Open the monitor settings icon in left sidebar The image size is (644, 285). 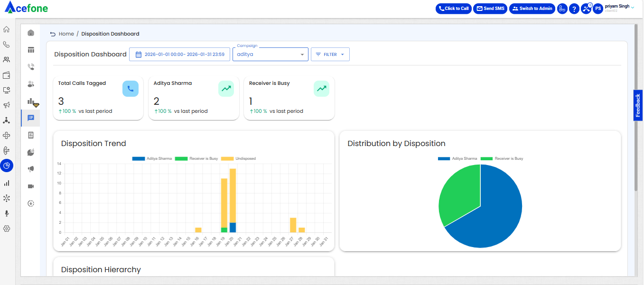pyautogui.click(x=7, y=90)
